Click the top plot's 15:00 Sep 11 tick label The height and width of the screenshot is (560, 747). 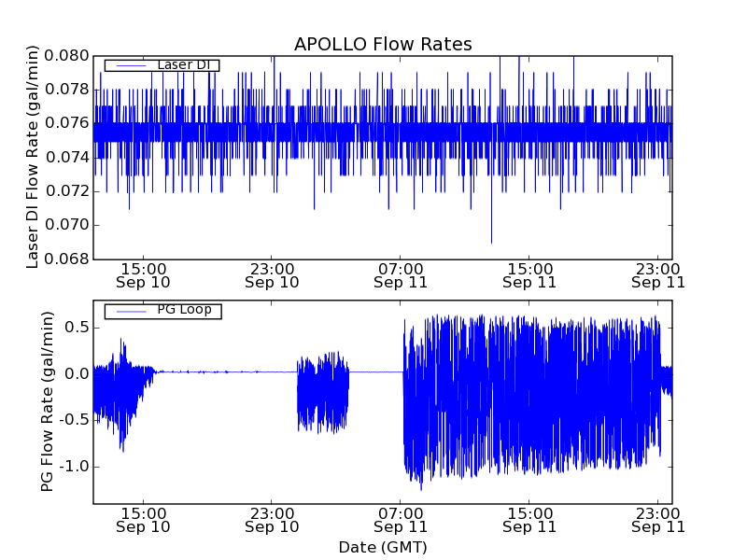529,274
